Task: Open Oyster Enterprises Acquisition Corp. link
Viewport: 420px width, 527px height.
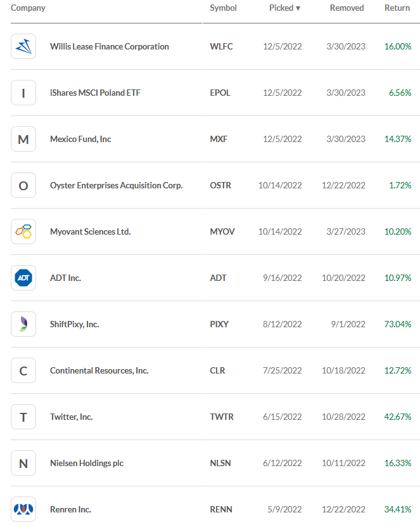Action: coord(116,185)
